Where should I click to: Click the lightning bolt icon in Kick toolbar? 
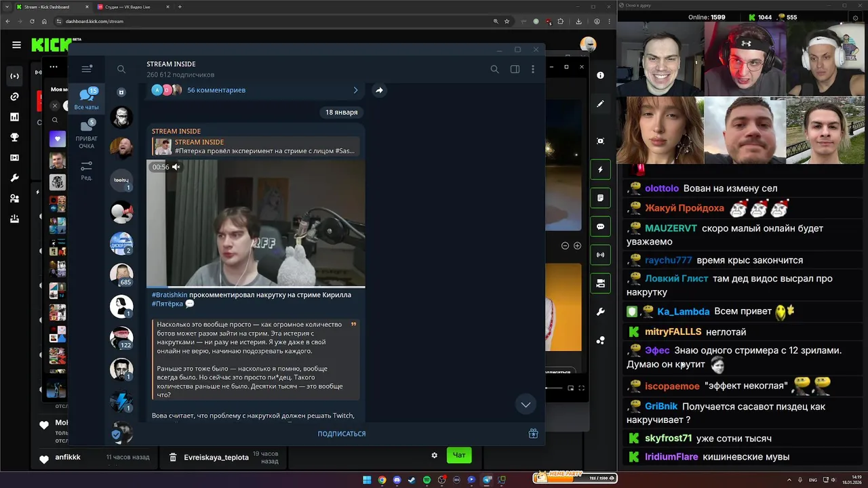(600, 169)
